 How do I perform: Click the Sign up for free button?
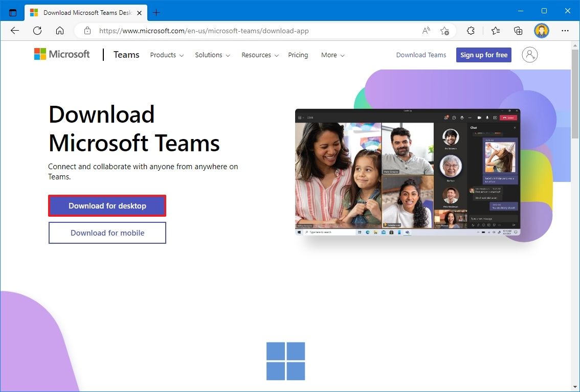(483, 55)
